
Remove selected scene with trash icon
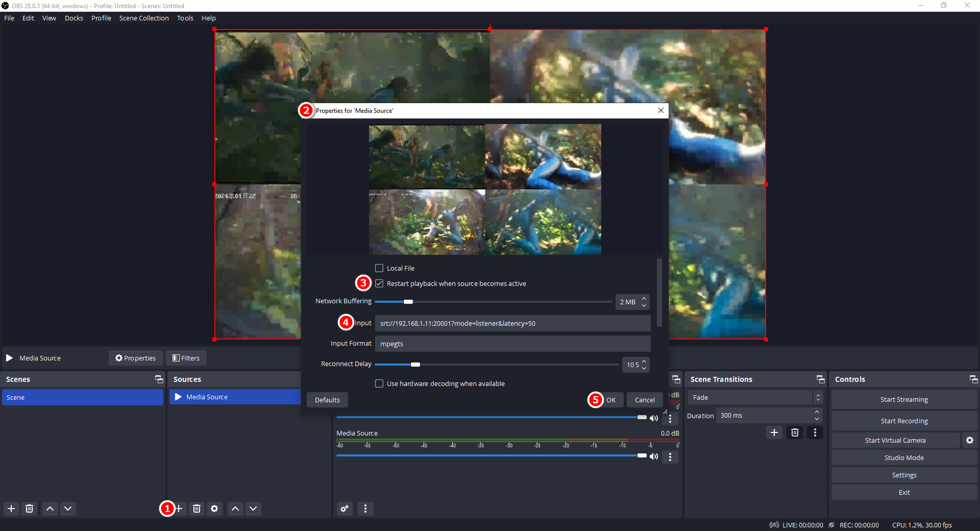(30, 509)
